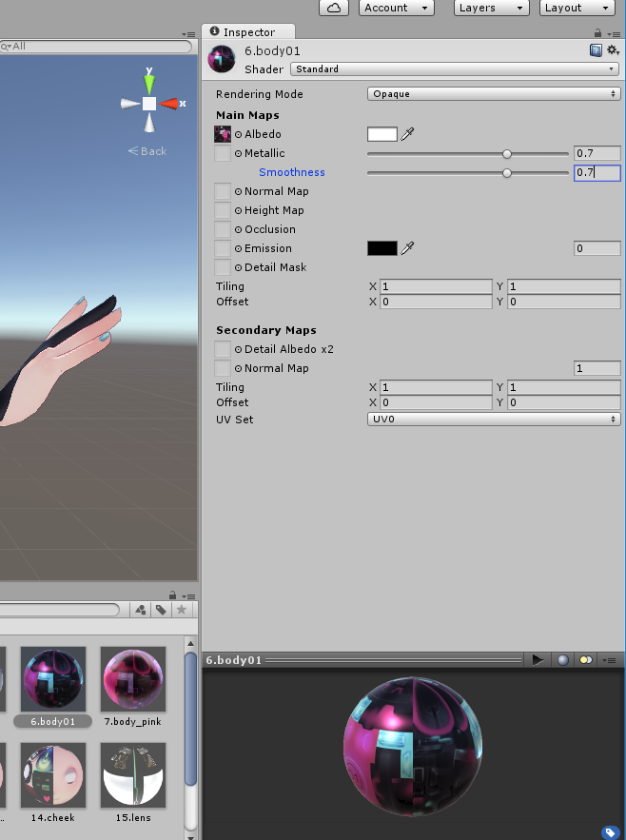Click the Emission intensity field
This screenshot has height=840, width=626.
[x=597, y=248]
